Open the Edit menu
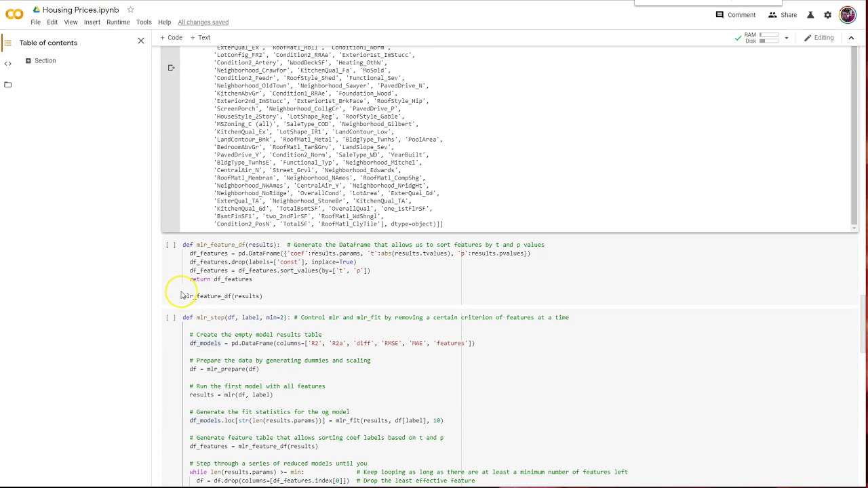Viewport: 868px width, 488px height. (52, 22)
